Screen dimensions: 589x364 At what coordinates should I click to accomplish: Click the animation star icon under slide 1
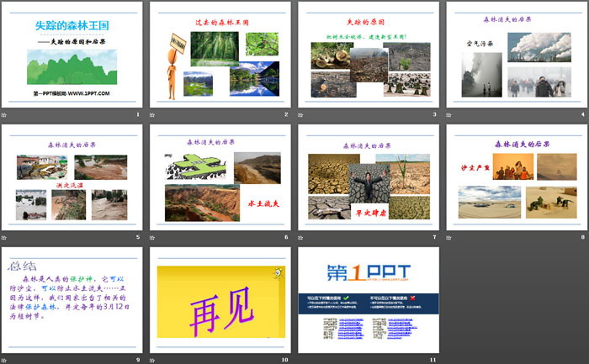[x=6, y=114]
